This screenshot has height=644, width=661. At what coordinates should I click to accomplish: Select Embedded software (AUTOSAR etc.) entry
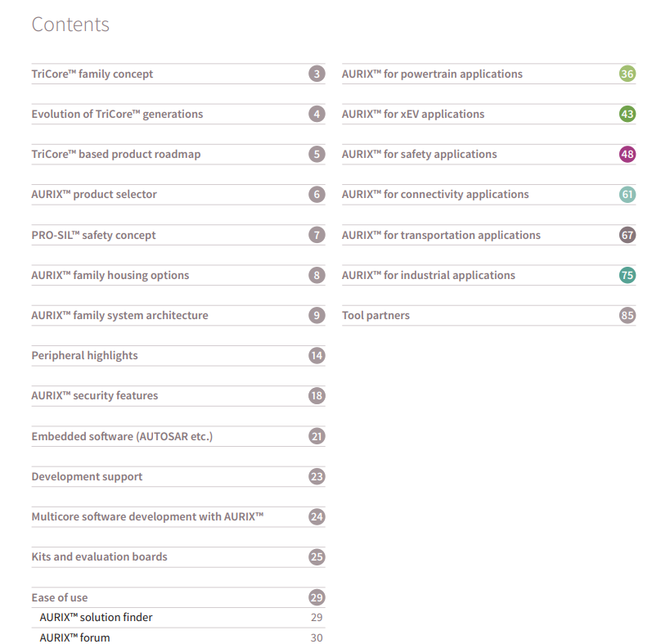tap(122, 436)
